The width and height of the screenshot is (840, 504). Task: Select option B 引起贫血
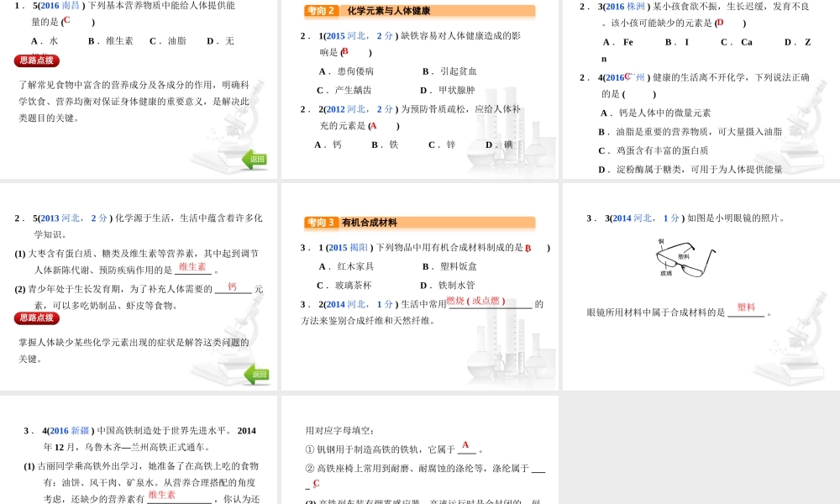click(x=449, y=71)
